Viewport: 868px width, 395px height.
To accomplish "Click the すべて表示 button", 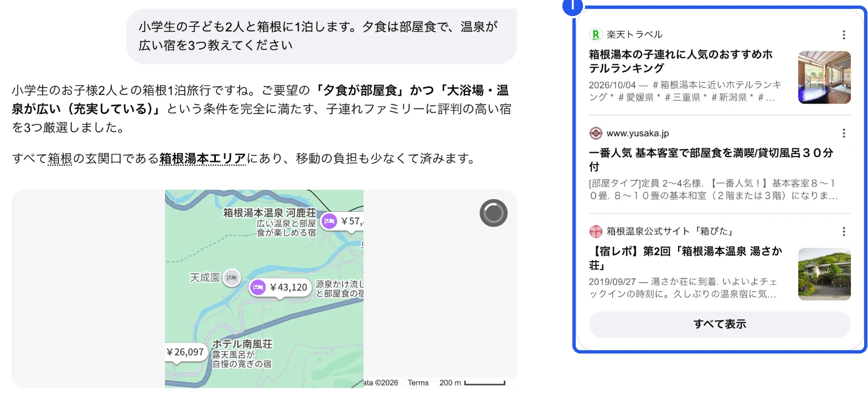I will tap(720, 324).
